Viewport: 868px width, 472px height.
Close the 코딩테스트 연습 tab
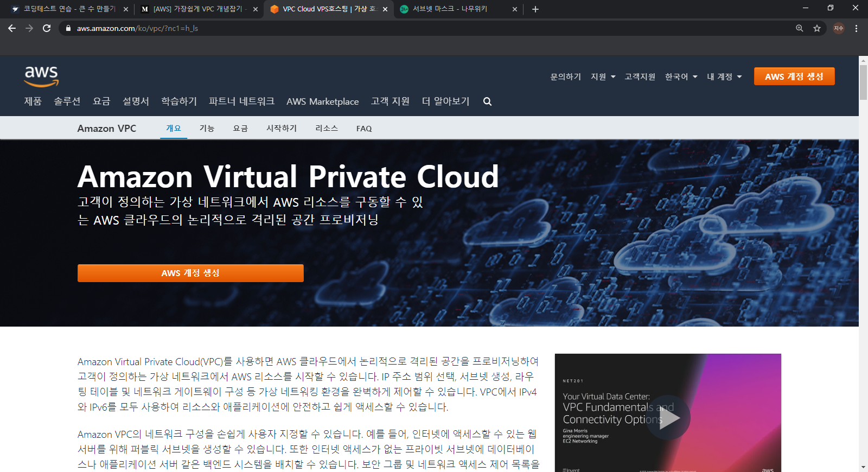(x=126, y=9)
